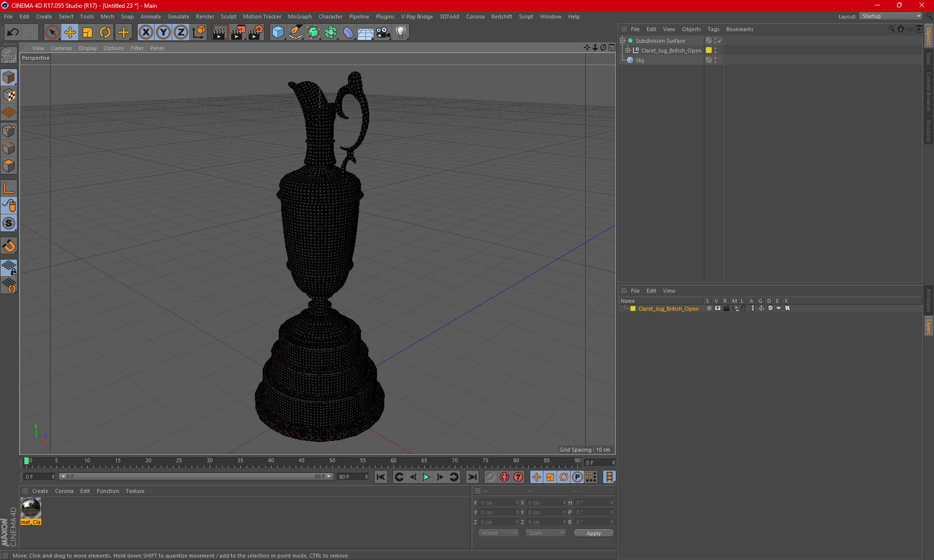Add a Camera object
This screenshot has width=934, height=560.
tap(383, 33)
